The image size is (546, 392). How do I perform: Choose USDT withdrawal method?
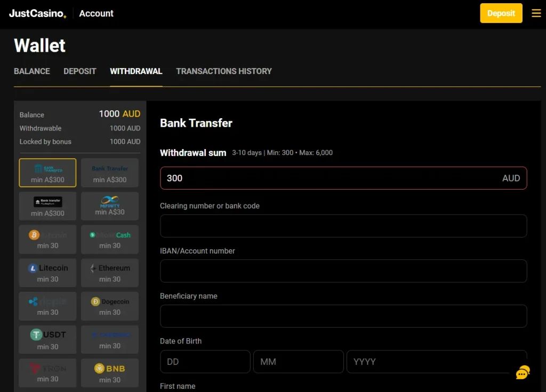coord(47,340)
